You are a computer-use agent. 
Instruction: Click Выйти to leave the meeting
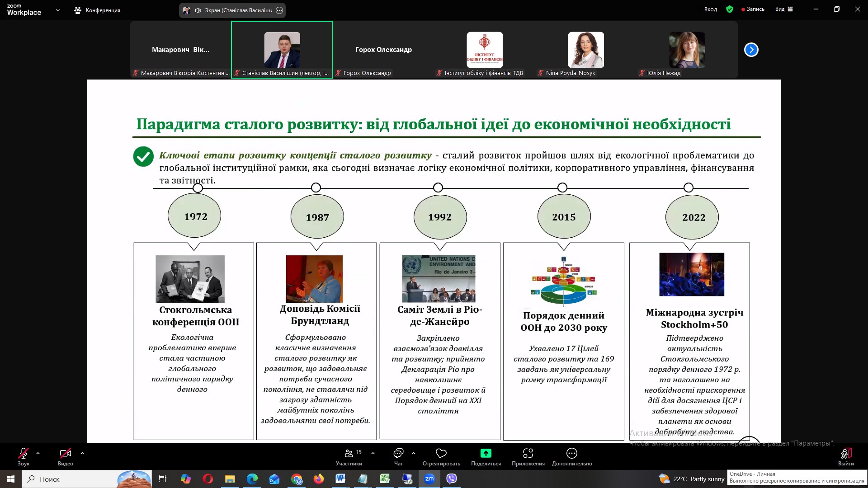click(x=846, y=456)
